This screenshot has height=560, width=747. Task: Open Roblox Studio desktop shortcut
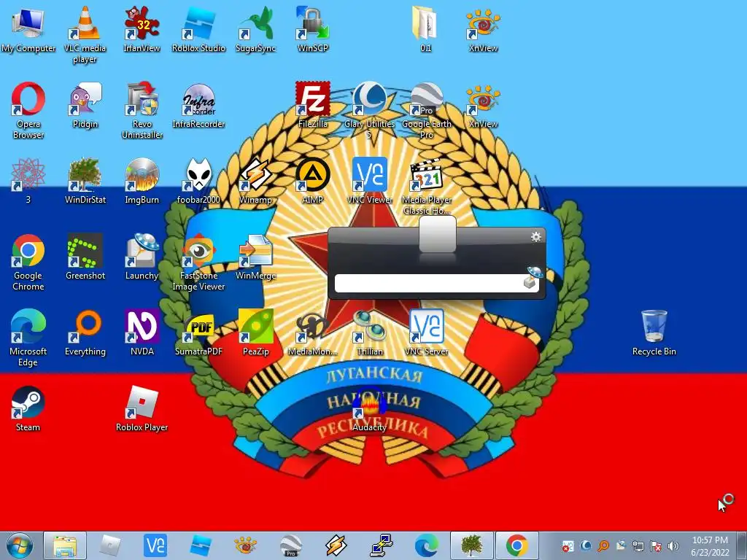198,29
